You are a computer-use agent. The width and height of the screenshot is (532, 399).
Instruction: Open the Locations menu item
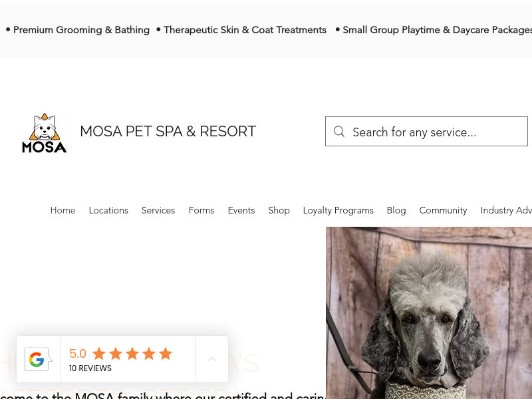pyautogui.click(x=108, y=210)
